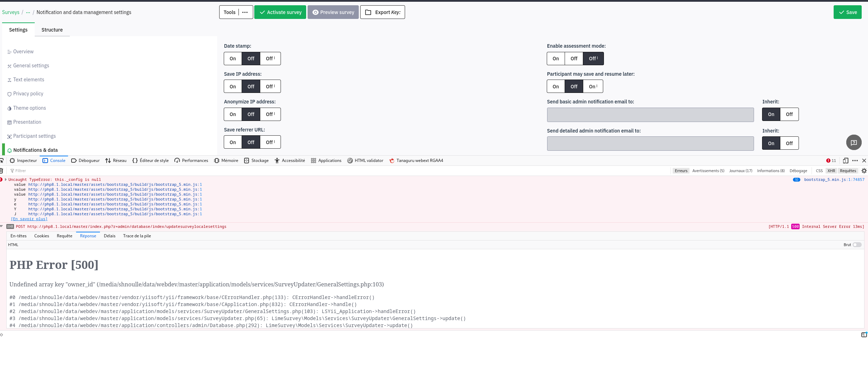Switch to the Settings tab
The image size is (868, 373).
point(18,30)
